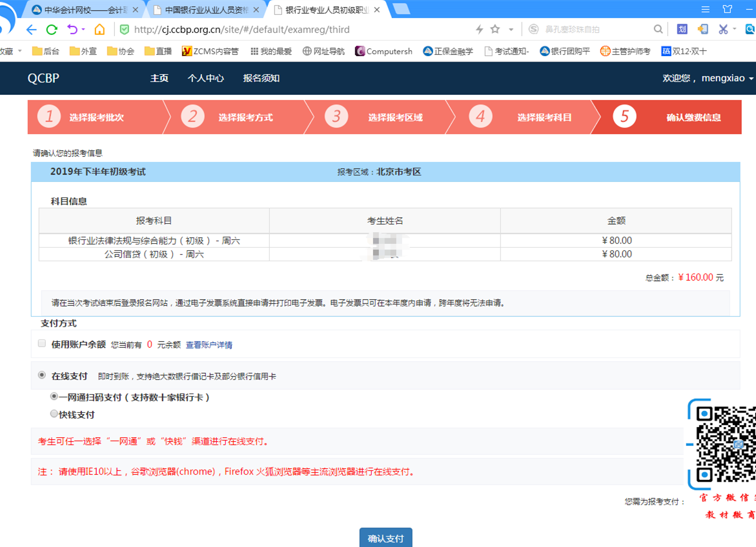This screenshot has width=756, height=547.
Task: Reload the page with the refresh icon
Action: [52, 30]
